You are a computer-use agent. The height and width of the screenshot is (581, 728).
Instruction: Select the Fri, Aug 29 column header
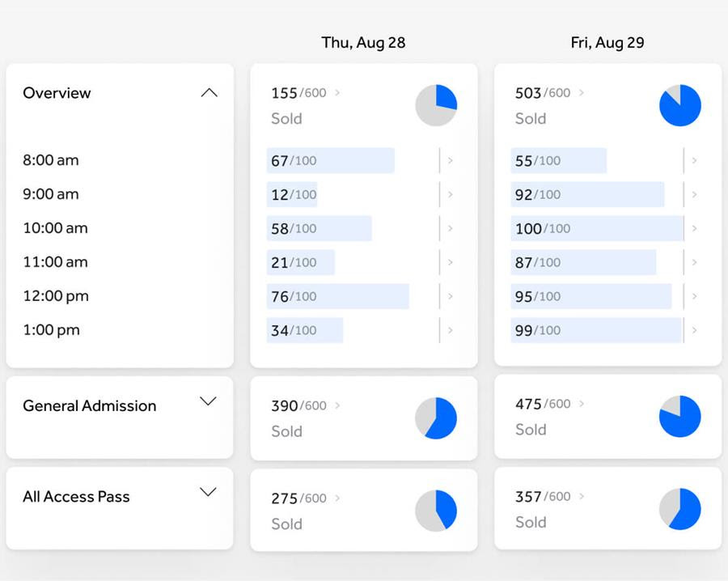tap(607, 43)
